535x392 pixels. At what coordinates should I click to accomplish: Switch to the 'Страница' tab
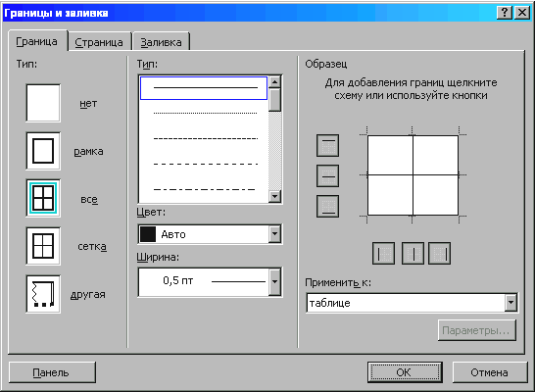(99, 42)
